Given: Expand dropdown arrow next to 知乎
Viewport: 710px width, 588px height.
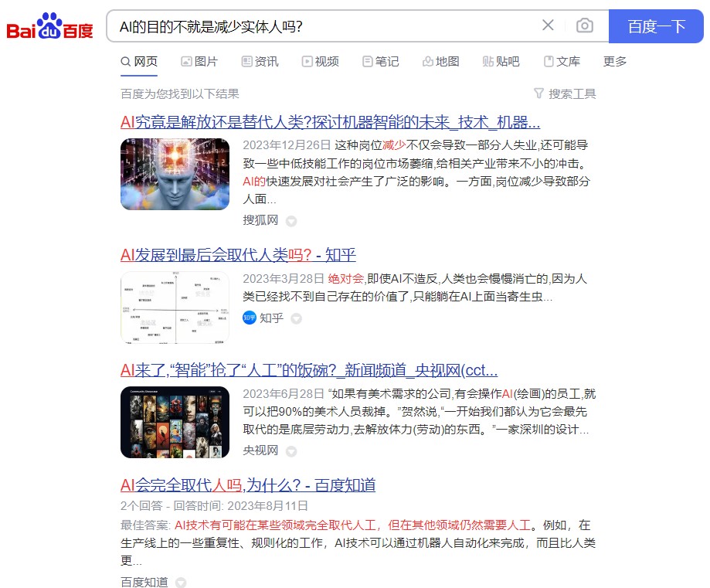Looking at the screenshot, I should [296, 318].
